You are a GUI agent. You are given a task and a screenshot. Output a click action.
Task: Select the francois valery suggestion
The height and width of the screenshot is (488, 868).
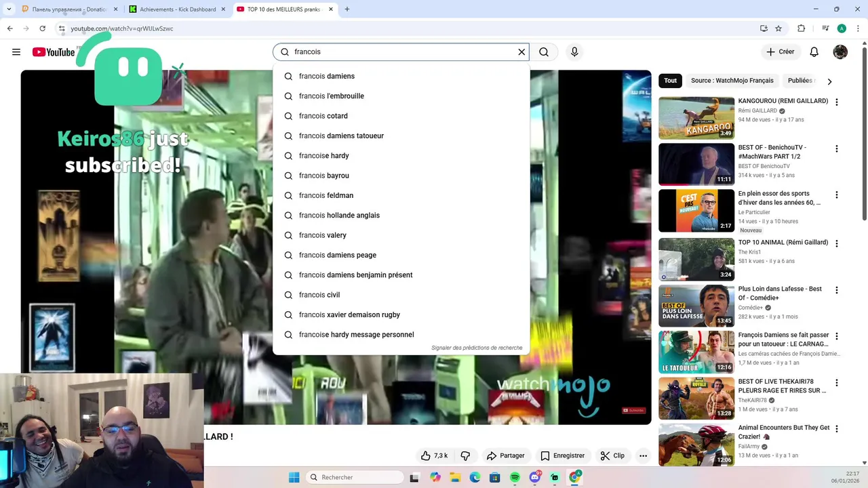pos(401,235)
